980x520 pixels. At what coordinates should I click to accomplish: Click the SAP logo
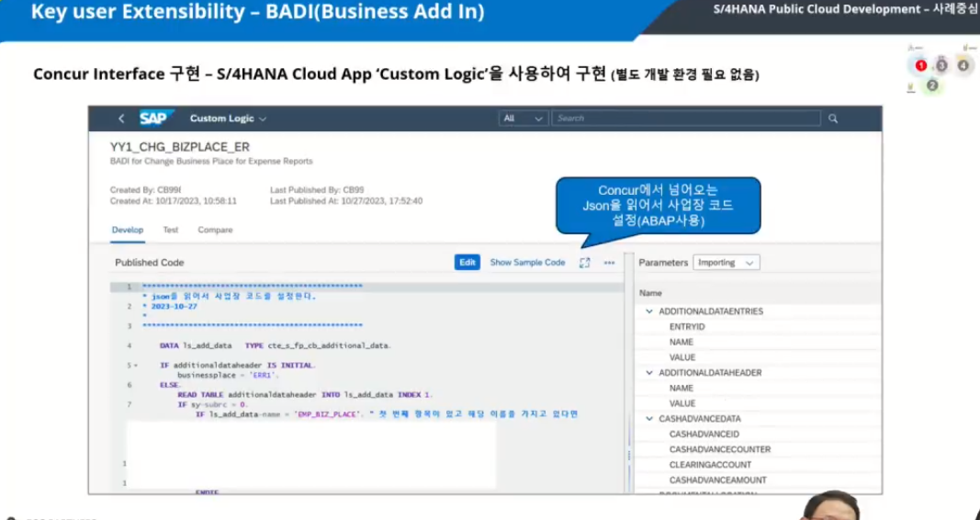click(x=155, y=118)
